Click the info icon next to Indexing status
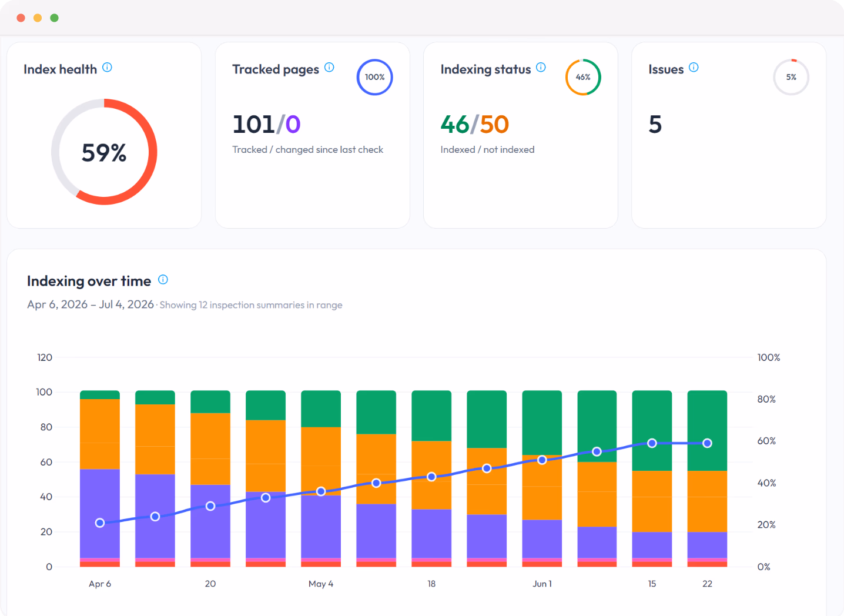Screen dimensions: 844x616 tap(541, 68)
